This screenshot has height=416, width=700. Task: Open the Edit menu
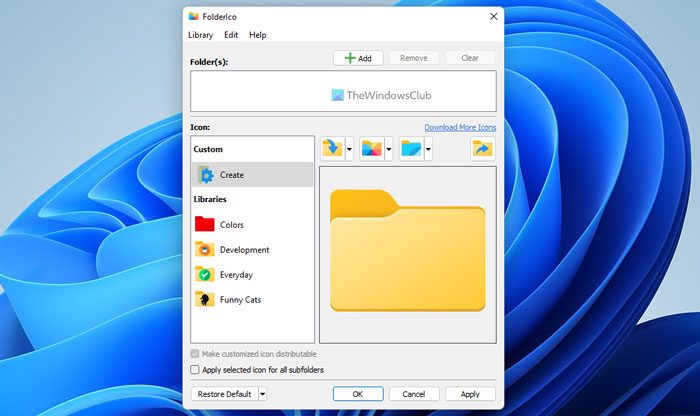[x=231, y=35]
